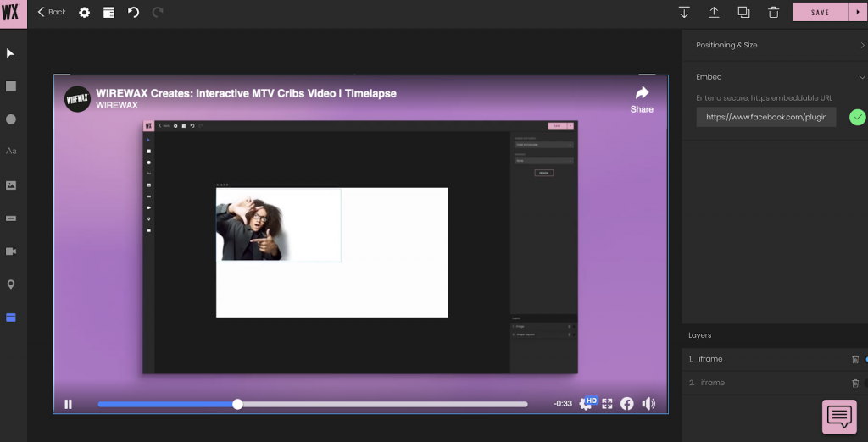Delete selected element with top trash icon
This screenshot has height=442, width=868.
pyautogui.click(x=774, y=12)
